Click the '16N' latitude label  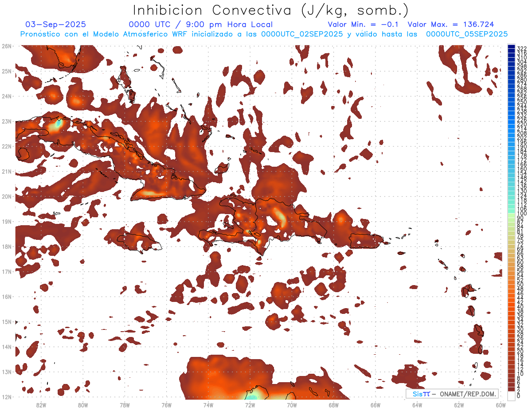point(7,297)
